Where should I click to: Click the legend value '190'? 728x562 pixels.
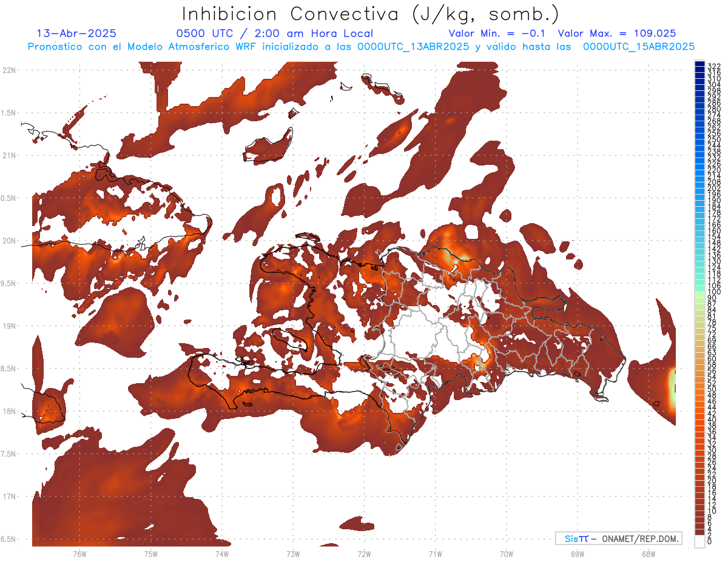click(714, 199)
